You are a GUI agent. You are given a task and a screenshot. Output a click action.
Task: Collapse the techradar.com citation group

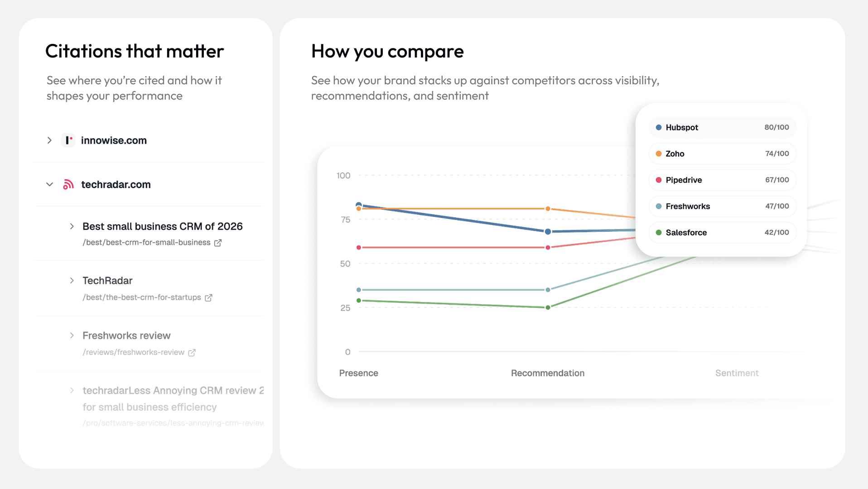(49, 184)
